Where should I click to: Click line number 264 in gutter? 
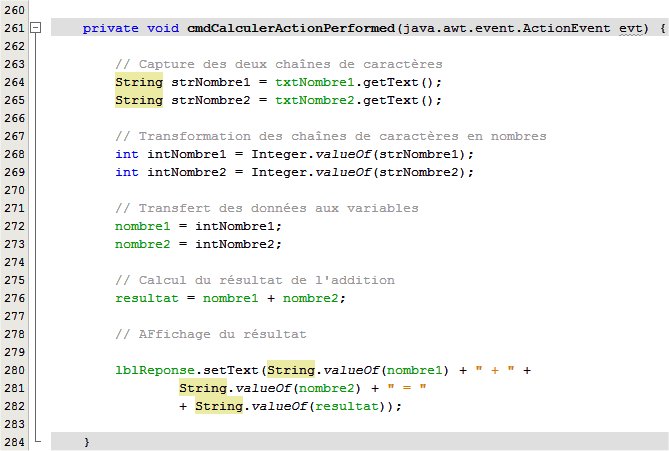15,82
